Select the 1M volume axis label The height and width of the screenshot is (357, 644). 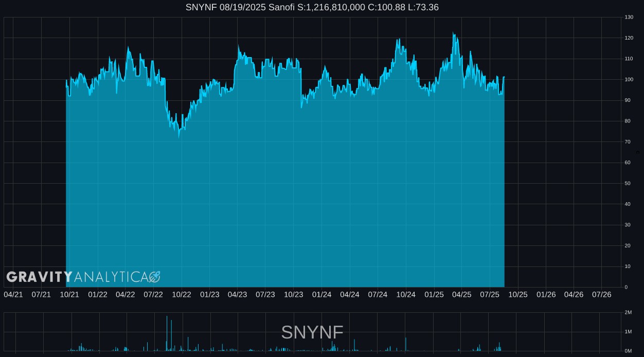(x=628, y=332)
